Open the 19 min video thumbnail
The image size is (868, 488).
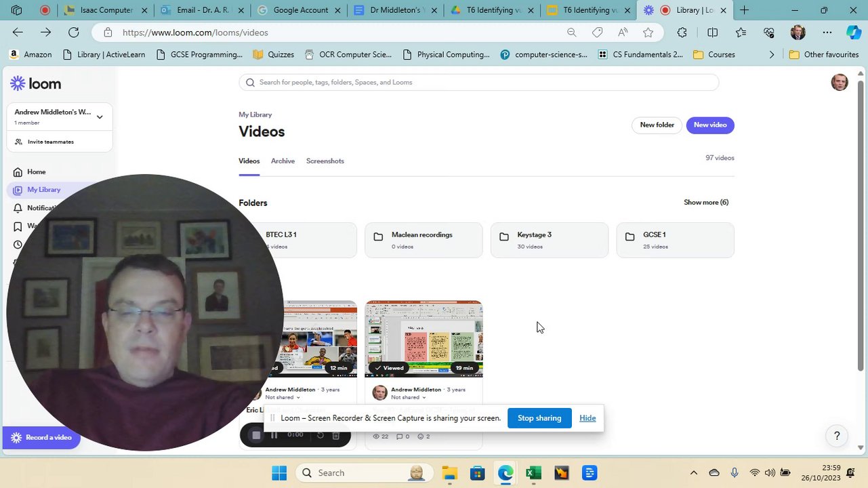pos(424,339)
